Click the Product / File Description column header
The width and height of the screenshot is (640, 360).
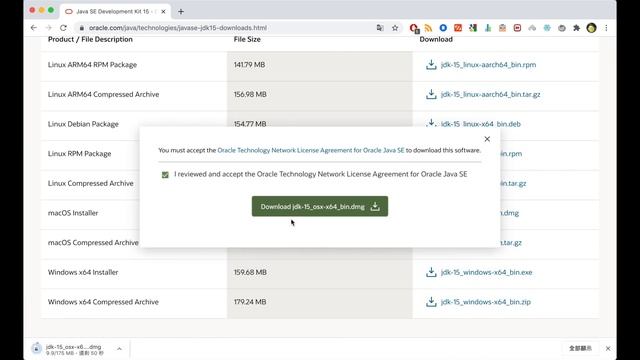[x=90, y=39]
